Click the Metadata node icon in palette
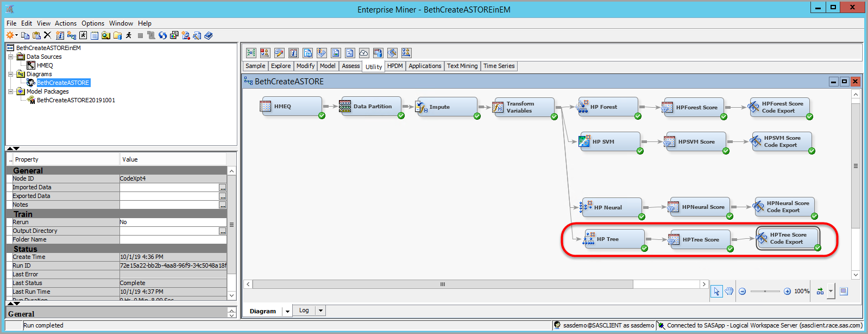The image size is (868, 334). (x=293, y=53)
